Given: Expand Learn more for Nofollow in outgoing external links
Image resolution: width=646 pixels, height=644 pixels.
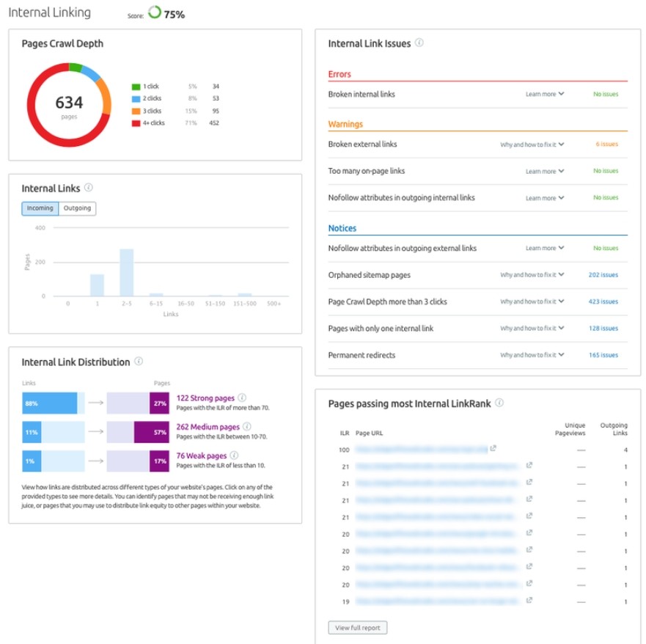Looking at the screenshot, I should (x=545, y=248).
